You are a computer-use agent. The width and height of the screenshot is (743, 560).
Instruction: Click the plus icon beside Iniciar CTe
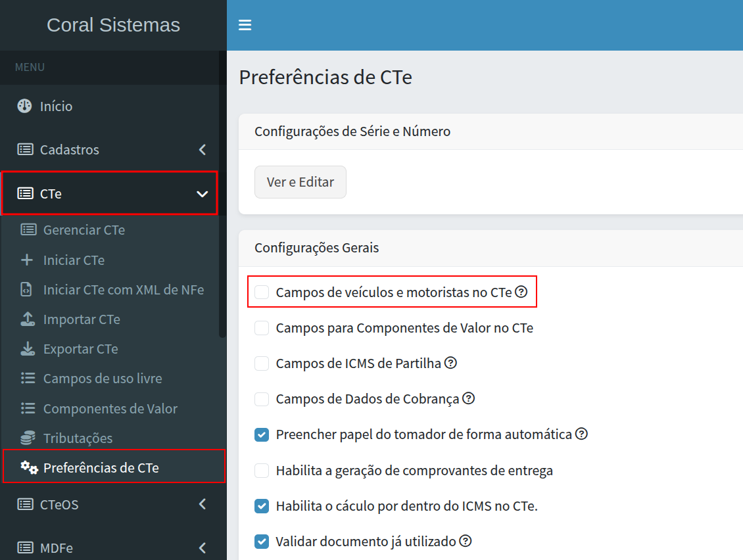[27, 260]
